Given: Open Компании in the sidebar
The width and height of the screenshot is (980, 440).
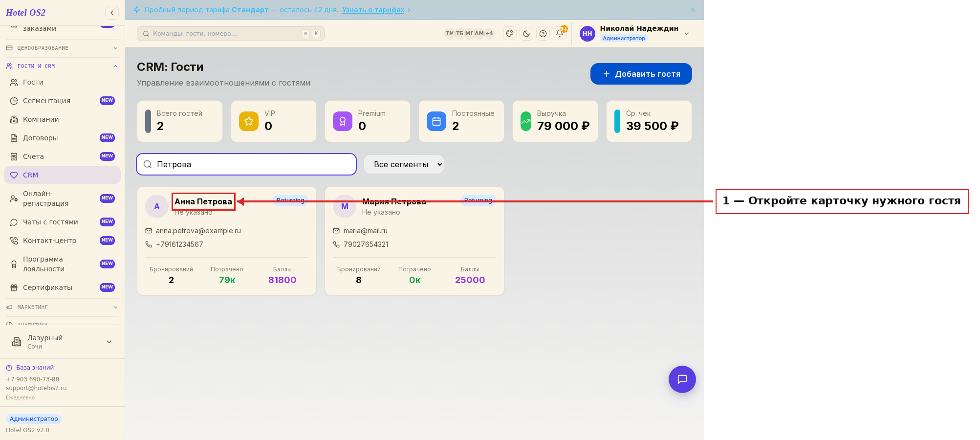Looking at the screenshot, I should (x=62, y=119).
